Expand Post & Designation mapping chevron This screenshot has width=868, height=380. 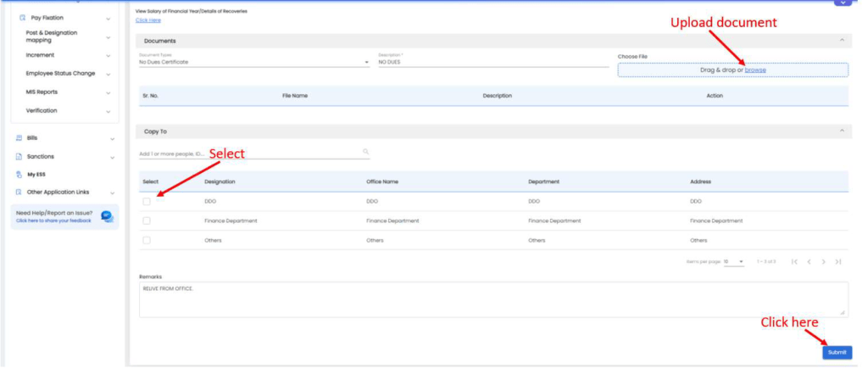coord(108,37)
